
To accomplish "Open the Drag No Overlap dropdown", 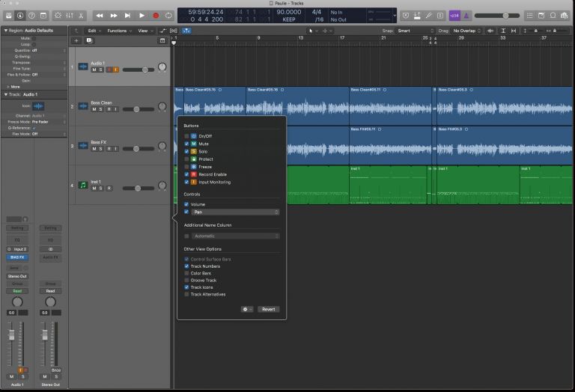I will click(466, 31).
